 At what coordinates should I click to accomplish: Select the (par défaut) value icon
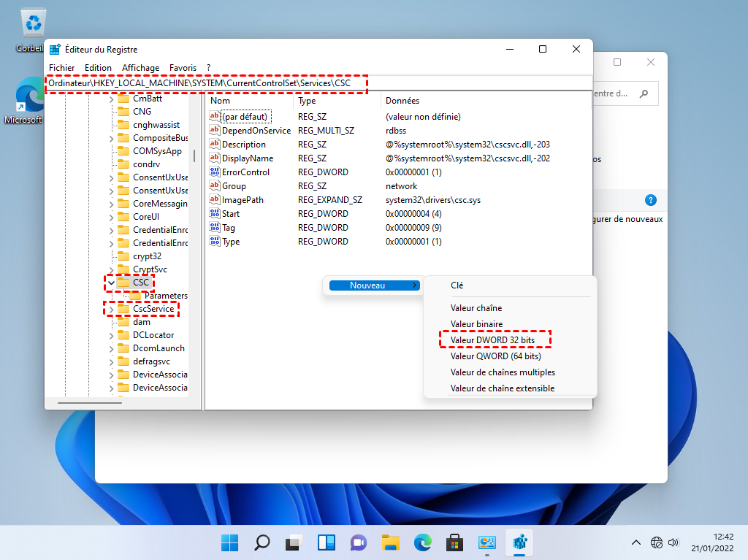coord(215,116)
